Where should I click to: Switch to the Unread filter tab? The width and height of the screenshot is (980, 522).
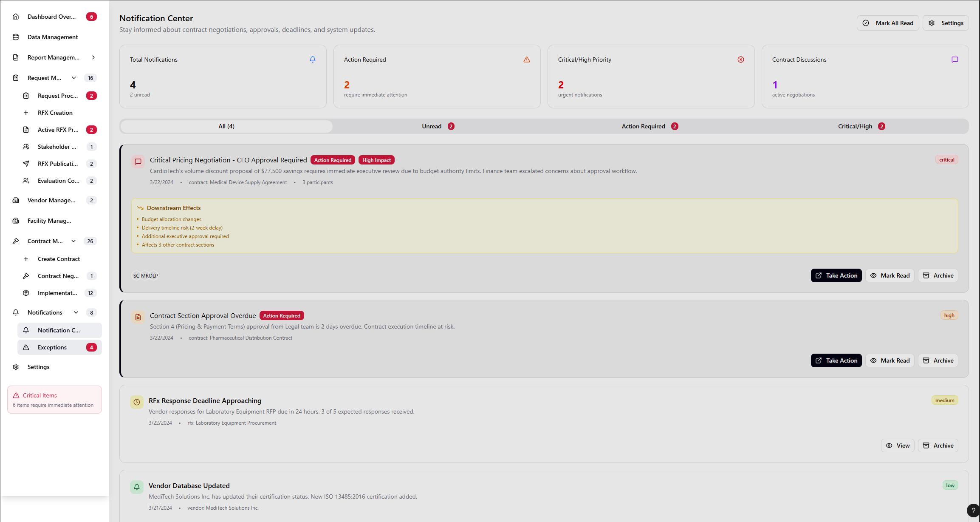(x=438, y=126)
